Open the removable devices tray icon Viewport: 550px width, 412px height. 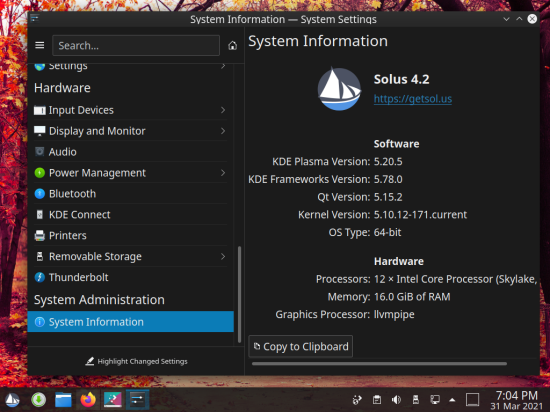point(416,400)
